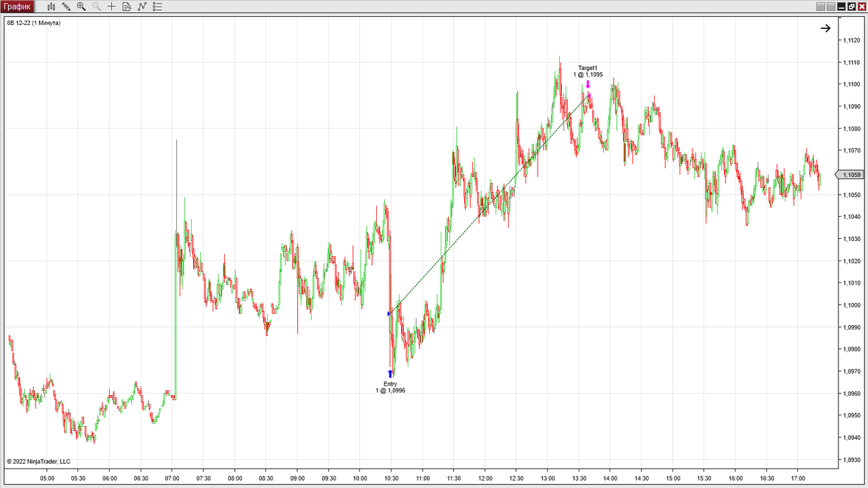This screenshot has height=488, width=868.
Task: Click the 05:00 time axis label
Action: coord(47,479)
